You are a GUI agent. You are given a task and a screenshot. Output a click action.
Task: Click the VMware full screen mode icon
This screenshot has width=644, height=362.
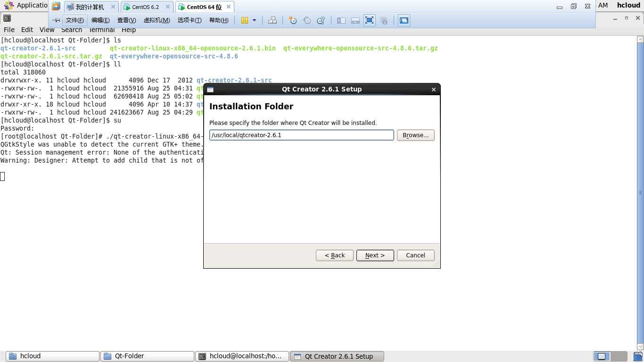coord(370,20)
